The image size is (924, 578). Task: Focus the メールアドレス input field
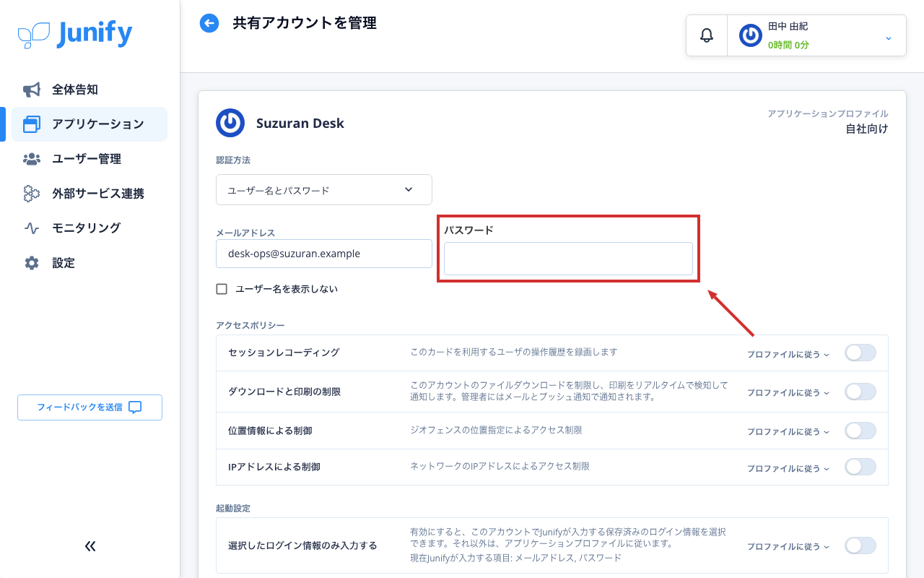point(324,254)
